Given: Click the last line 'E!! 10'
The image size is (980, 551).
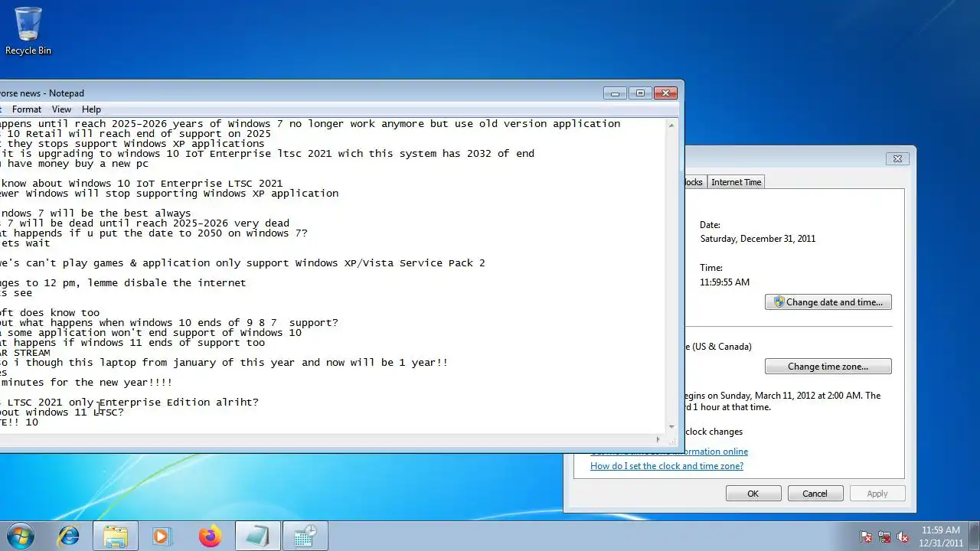Looking at the screenshot, I should point(19,422).
